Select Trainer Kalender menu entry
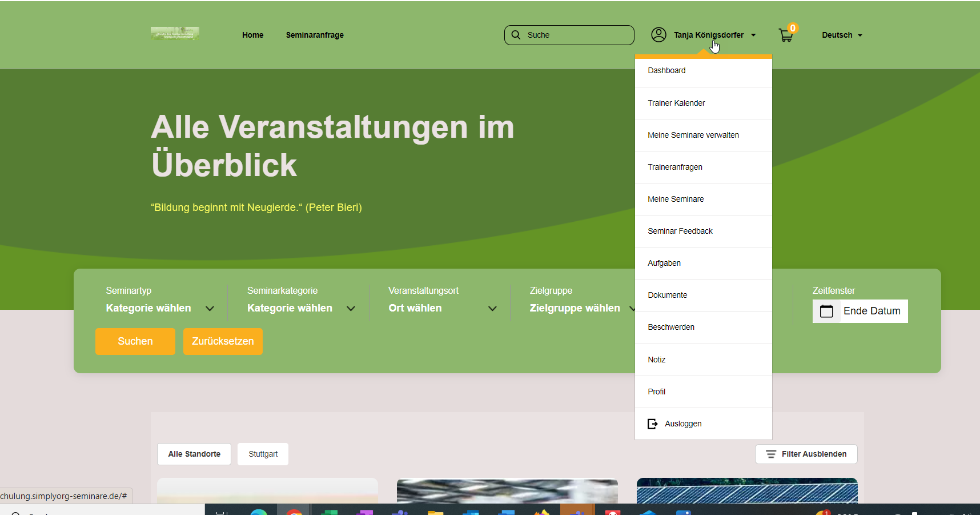The height and width of the screenshot is (515, 980). point(676,103)
